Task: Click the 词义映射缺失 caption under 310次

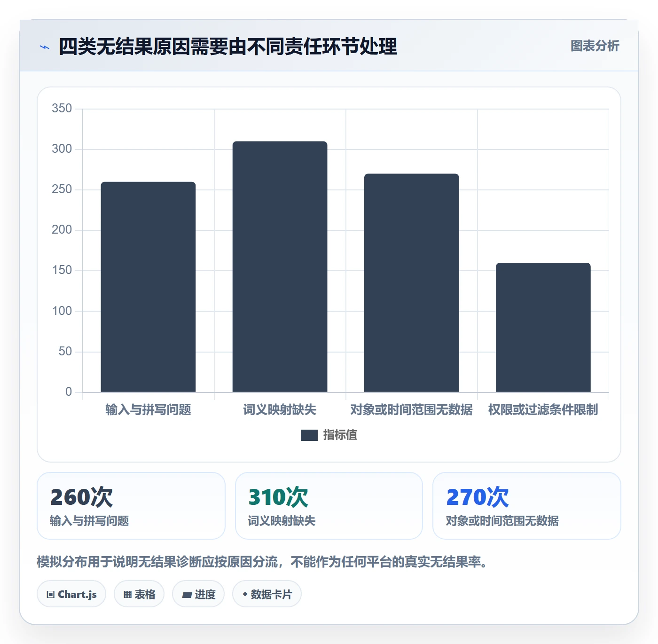Action: tap(282, 521)
